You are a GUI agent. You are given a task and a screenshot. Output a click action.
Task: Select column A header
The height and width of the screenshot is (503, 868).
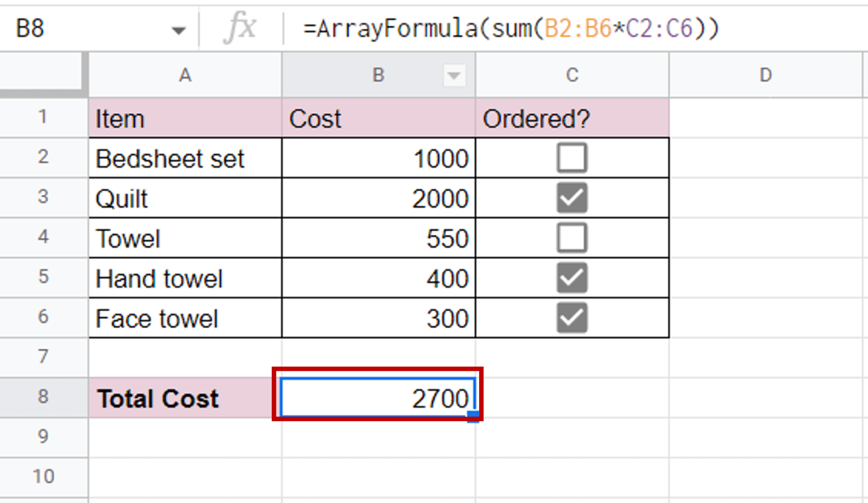(185, 75)
